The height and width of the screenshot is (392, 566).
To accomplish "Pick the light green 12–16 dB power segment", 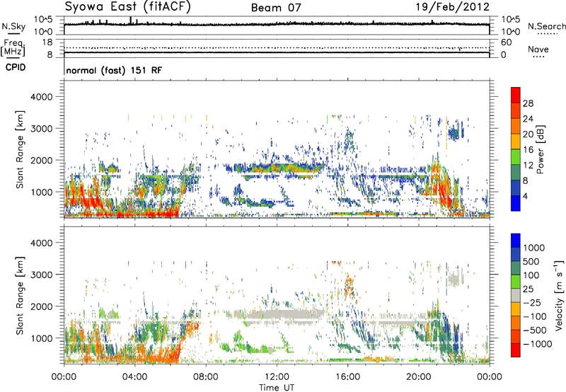I will point(516,157).
